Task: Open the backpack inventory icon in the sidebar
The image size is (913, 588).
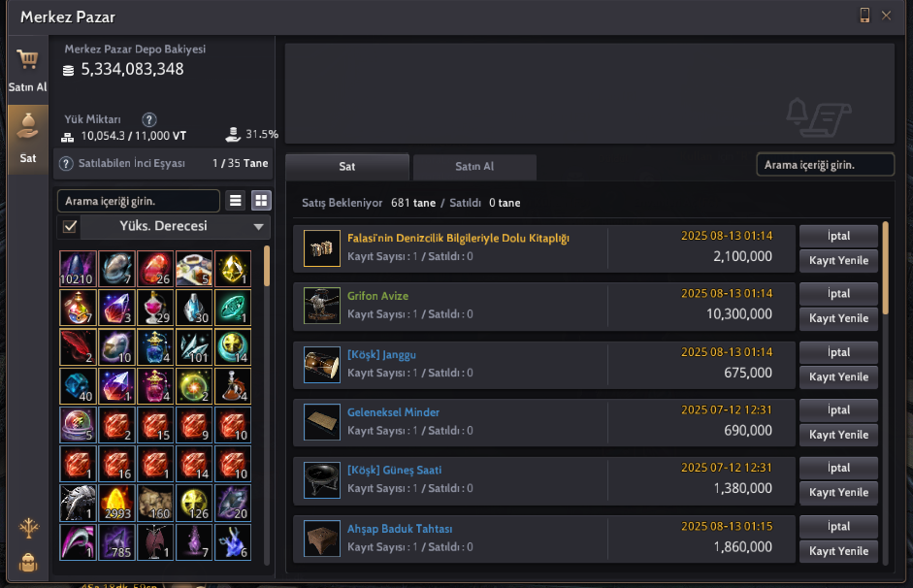Action: tap(28, 563)
